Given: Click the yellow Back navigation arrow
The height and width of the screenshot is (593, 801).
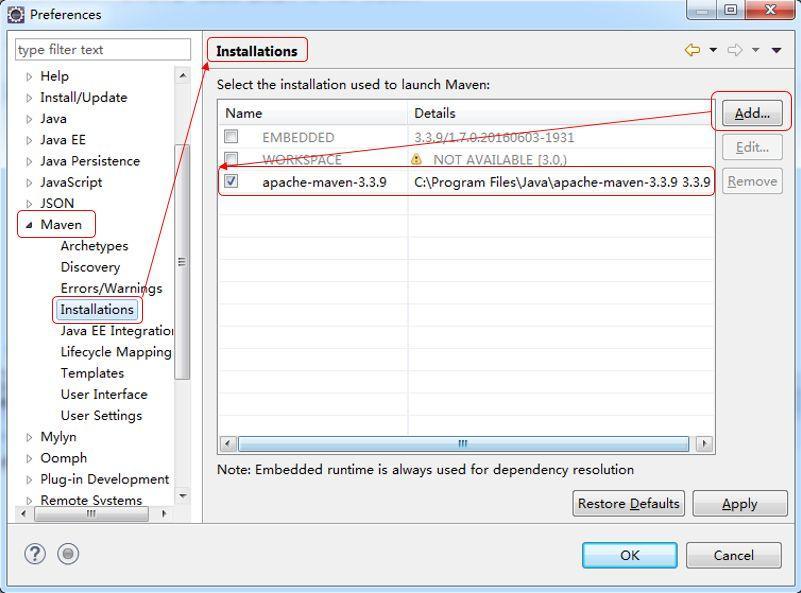Looking at the screenshot, I should (692, 50).
